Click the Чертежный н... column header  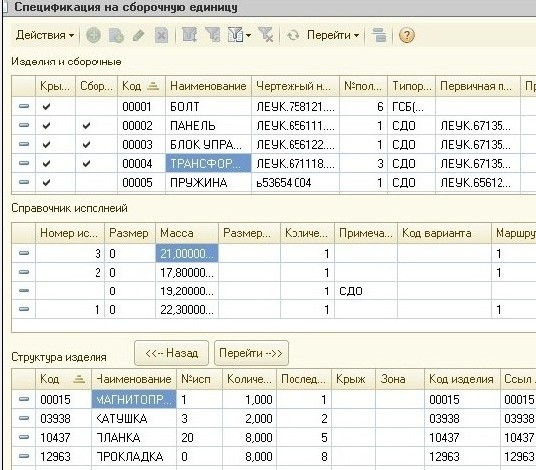(x=295, y=86)
